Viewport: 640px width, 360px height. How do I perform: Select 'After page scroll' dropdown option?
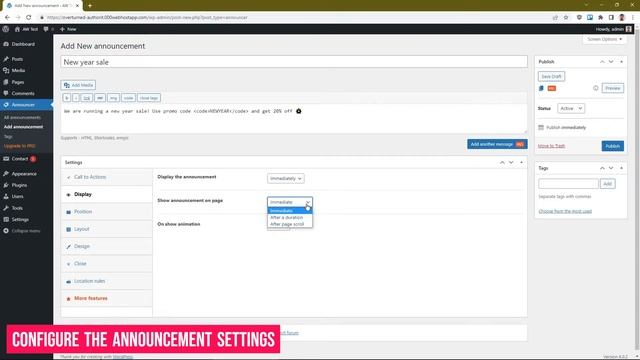click(x=290, y=224)
